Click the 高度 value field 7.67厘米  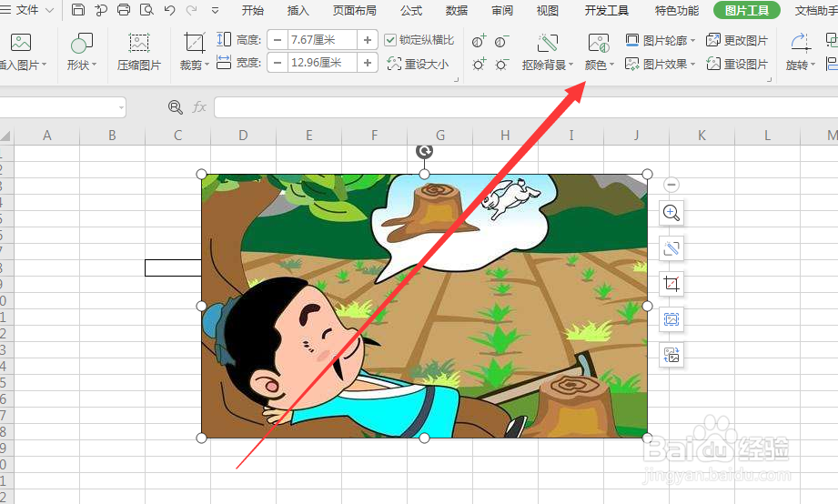coord(322,40)
